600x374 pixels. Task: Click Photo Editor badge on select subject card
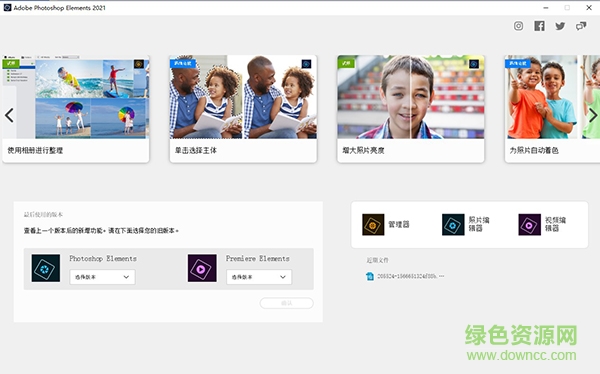pyautogui.click(x=306, y=64)
